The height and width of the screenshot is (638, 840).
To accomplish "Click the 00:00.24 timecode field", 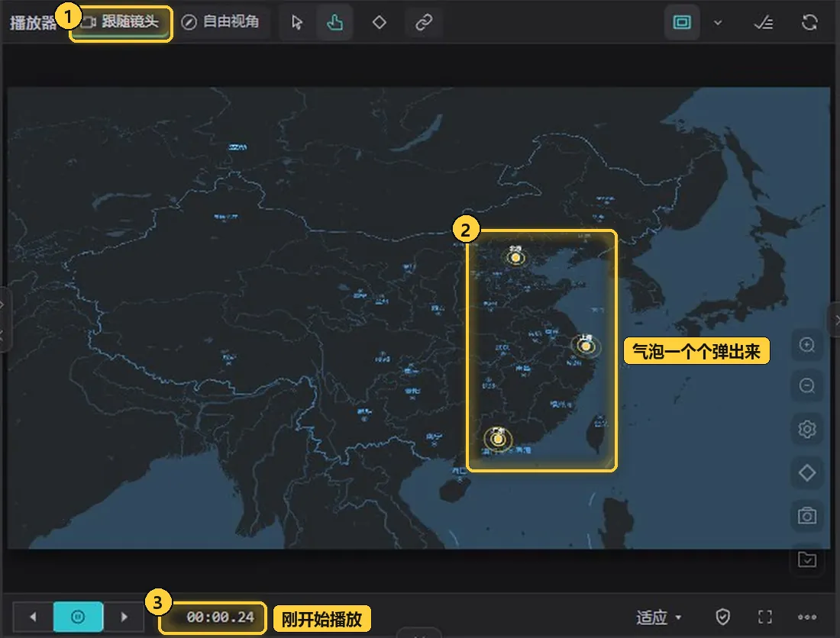I will click(x=220, y=617).
